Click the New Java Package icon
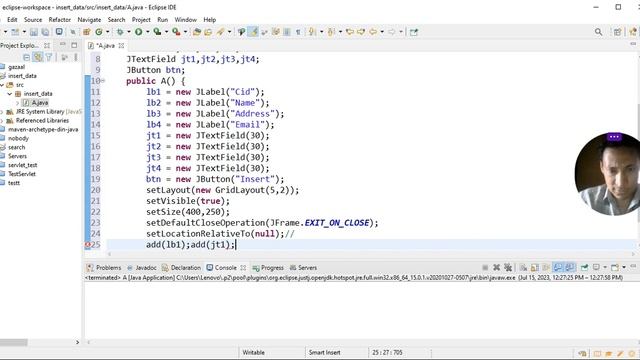The height and width of the screenshot is (360, 640). (x=87, y=32)
